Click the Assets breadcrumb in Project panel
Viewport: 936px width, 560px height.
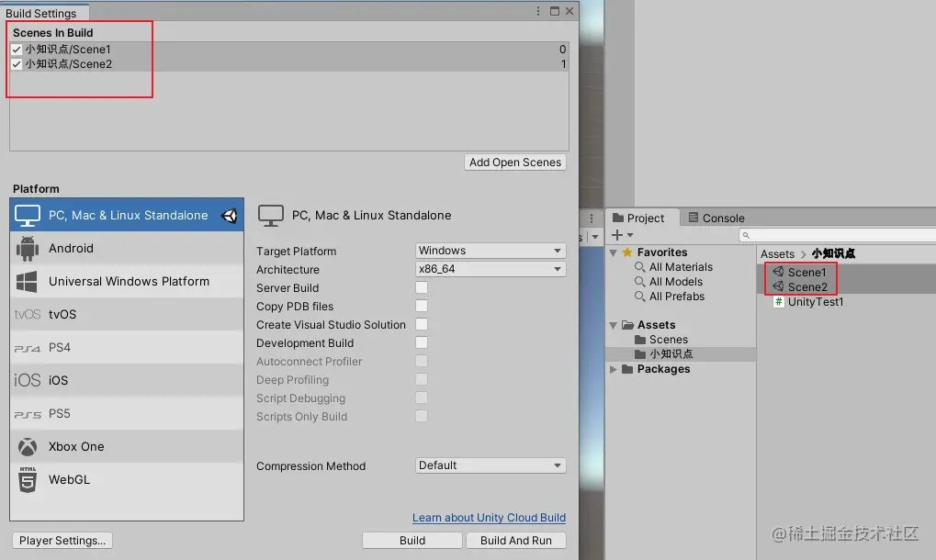click(x=777, y=254)
